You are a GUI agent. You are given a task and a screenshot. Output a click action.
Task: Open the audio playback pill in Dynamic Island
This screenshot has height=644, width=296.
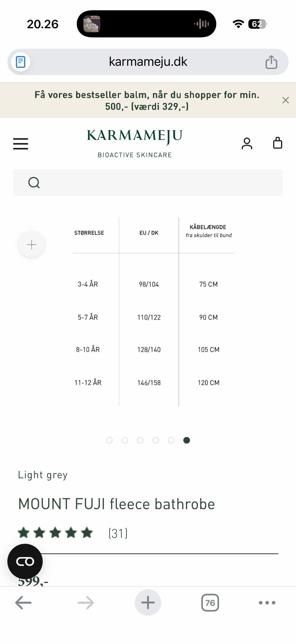[146, 24]
